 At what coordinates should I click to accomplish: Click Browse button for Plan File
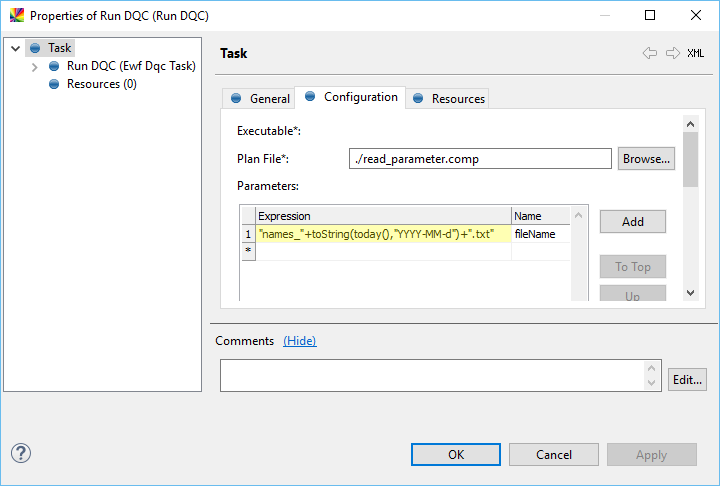pos(646,159)
